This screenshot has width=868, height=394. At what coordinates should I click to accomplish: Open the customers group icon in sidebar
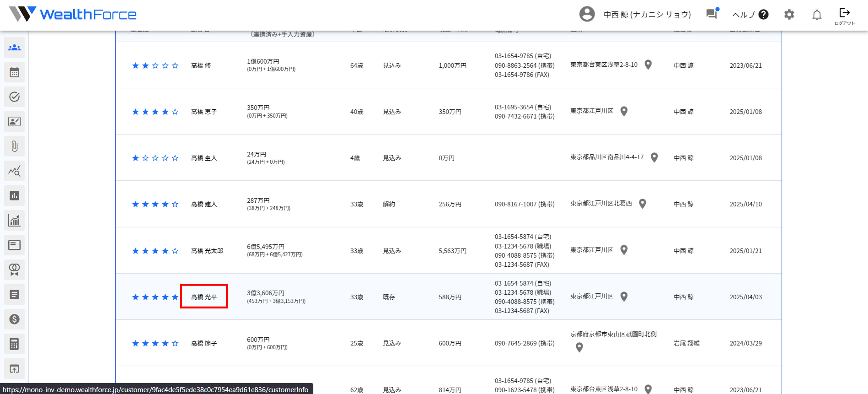(x=14, y=48)
